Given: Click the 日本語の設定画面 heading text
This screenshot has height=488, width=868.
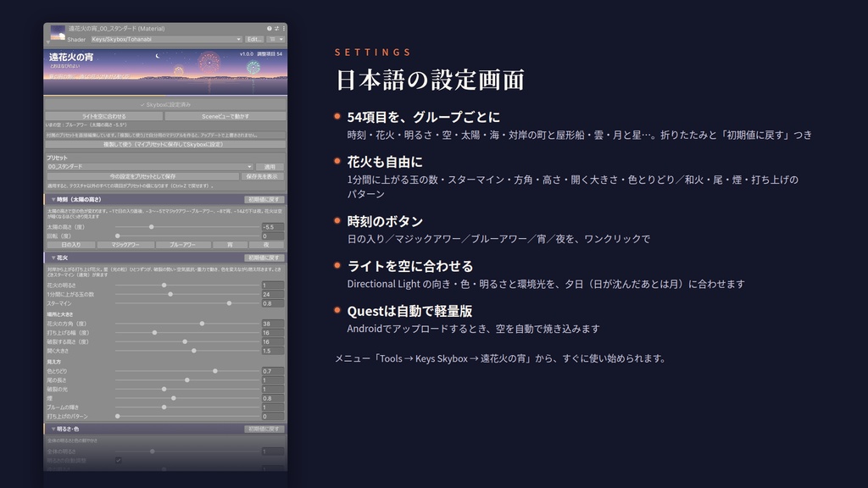Looking at the screenshot, I should point(430,80).
